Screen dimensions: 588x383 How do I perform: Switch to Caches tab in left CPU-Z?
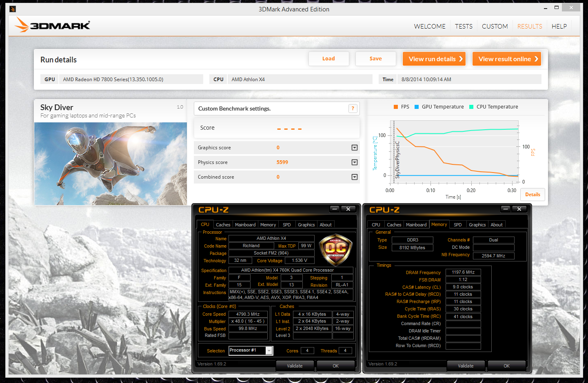[x=223, y=225]
